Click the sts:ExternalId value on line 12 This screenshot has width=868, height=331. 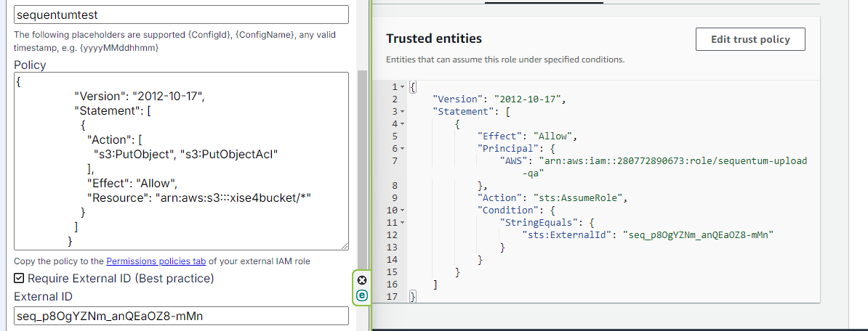tap(702, 235)
